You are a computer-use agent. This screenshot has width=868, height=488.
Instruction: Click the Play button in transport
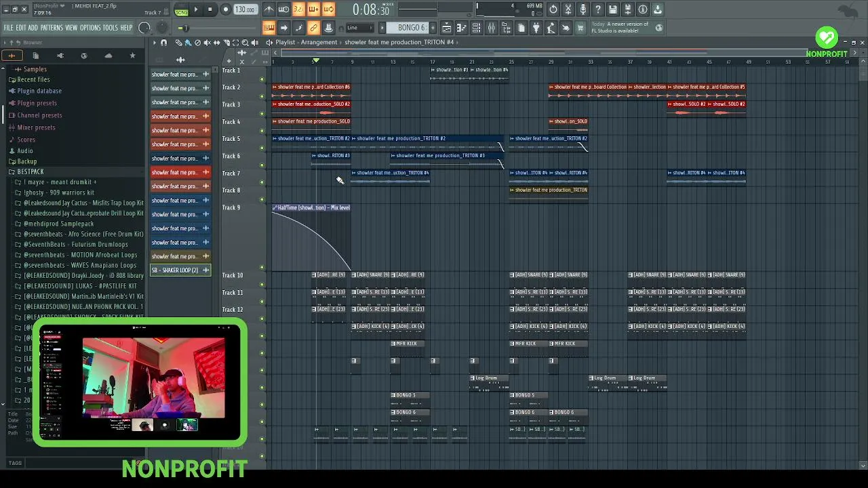(196, 9)
